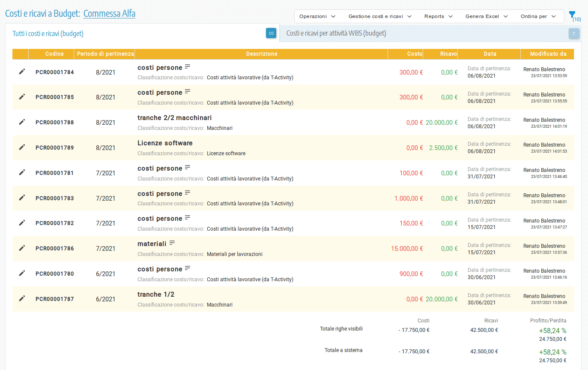Viewport: 588px width, 370px height.
Task: Click date 15/07/2021 in PCR00001786 row
Action: [482, 253]
